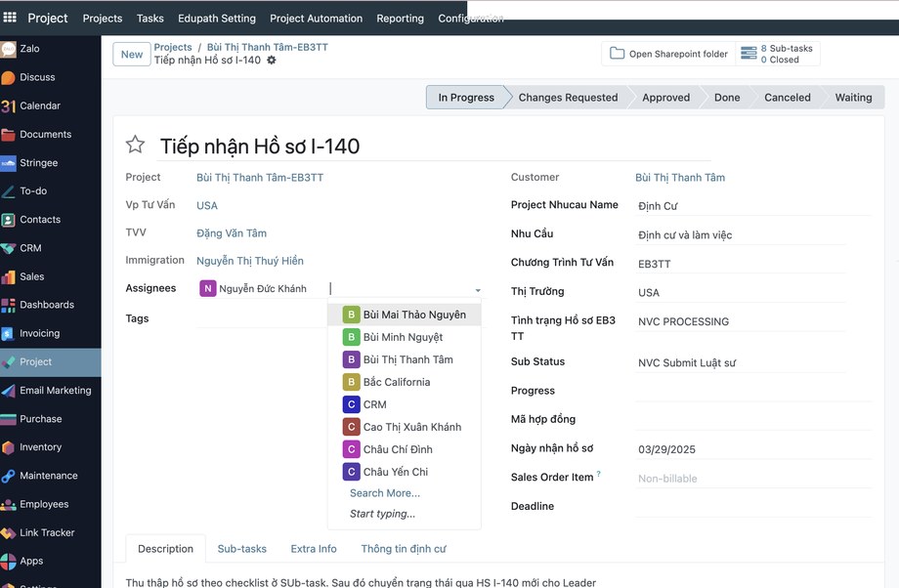Switch to Extra Info tab

pos(314,549)
